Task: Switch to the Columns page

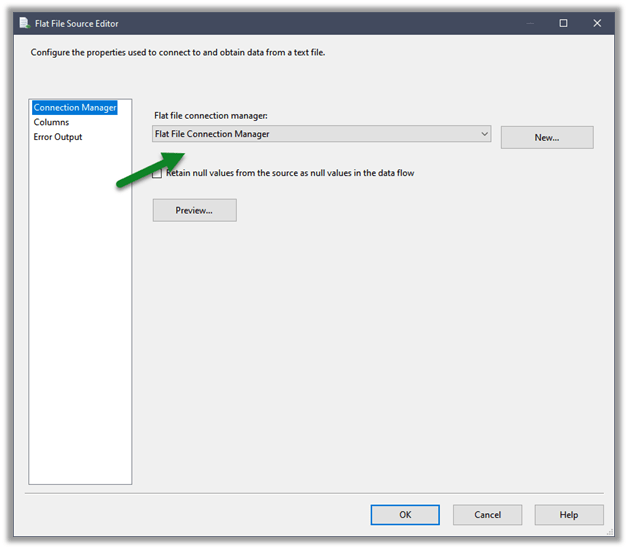Action: coord(51,122)
